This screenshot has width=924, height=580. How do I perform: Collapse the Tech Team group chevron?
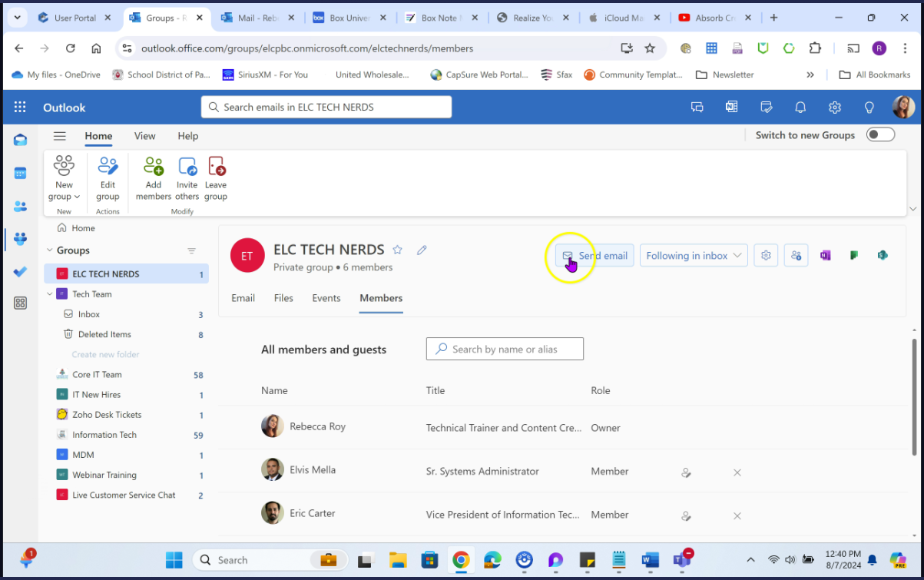[49, 294]
